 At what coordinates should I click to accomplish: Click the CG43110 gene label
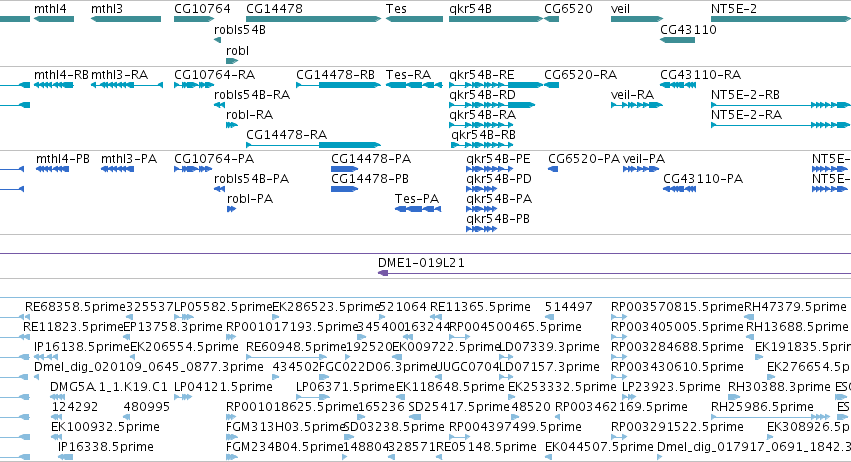pos(688,30)
